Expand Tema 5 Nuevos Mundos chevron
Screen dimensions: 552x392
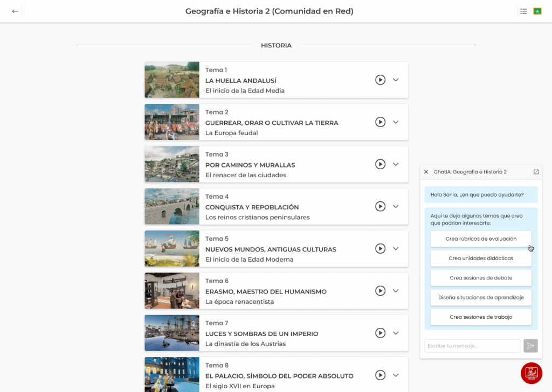[396, 249]
